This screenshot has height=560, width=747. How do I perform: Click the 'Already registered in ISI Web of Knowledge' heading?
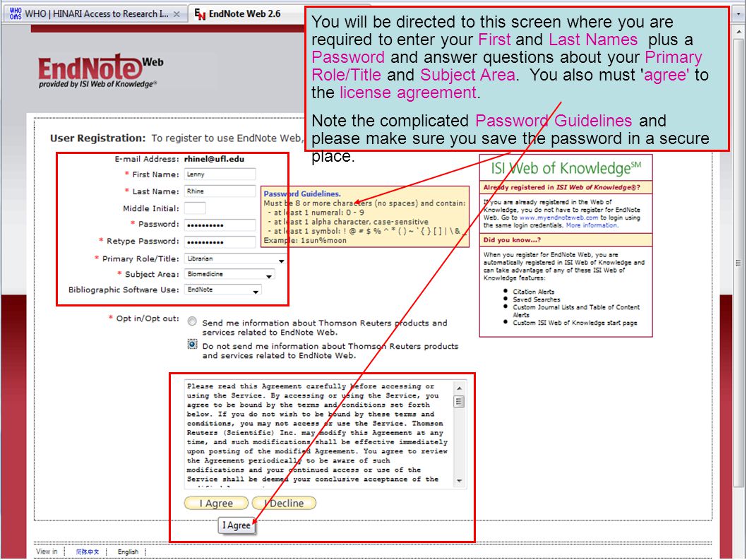[562, 187]
